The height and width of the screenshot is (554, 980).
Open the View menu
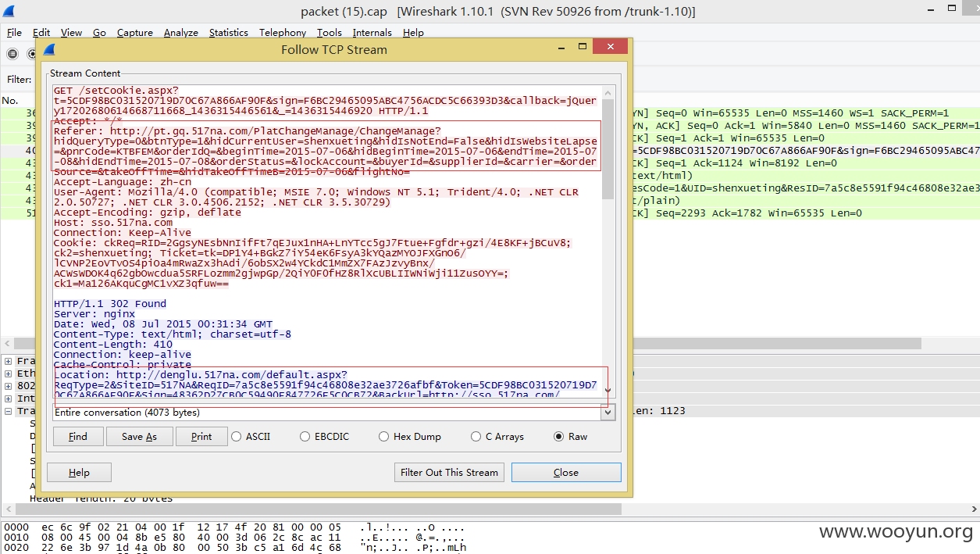[71, 33]
